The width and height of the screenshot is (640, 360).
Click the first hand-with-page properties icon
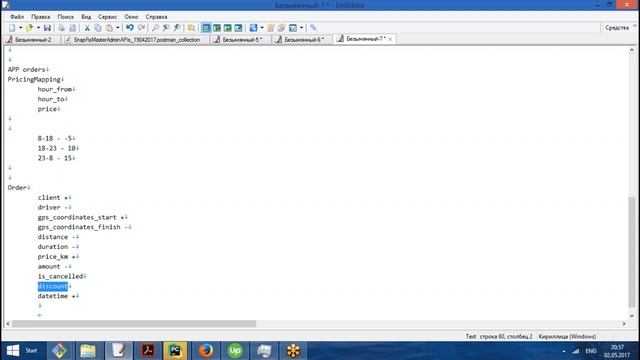271,28
